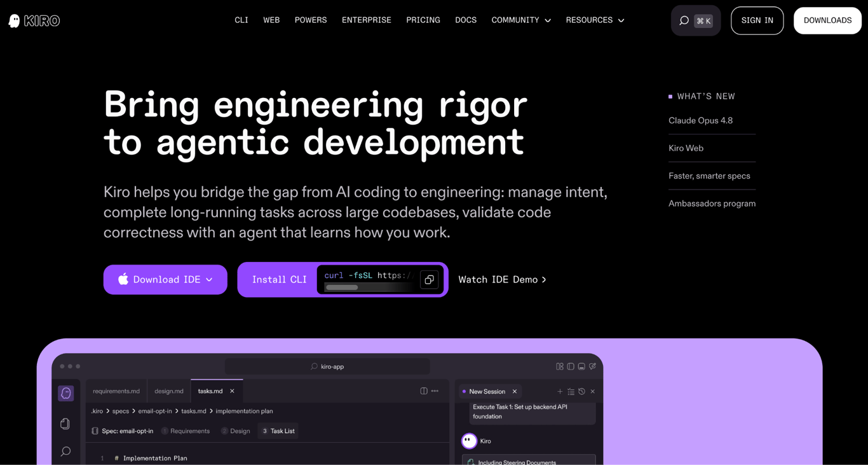
Task: Toggle the sidebar layout icon in IDE title bar
Action: tap(571, 366)
